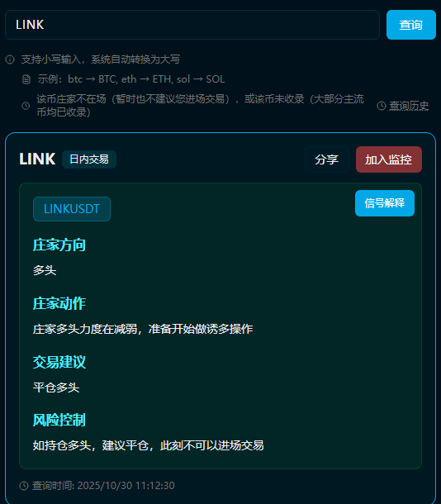Click the 交易建议 section heading
The height and width of the screenshot is (504, 441).
click(59, 362)
